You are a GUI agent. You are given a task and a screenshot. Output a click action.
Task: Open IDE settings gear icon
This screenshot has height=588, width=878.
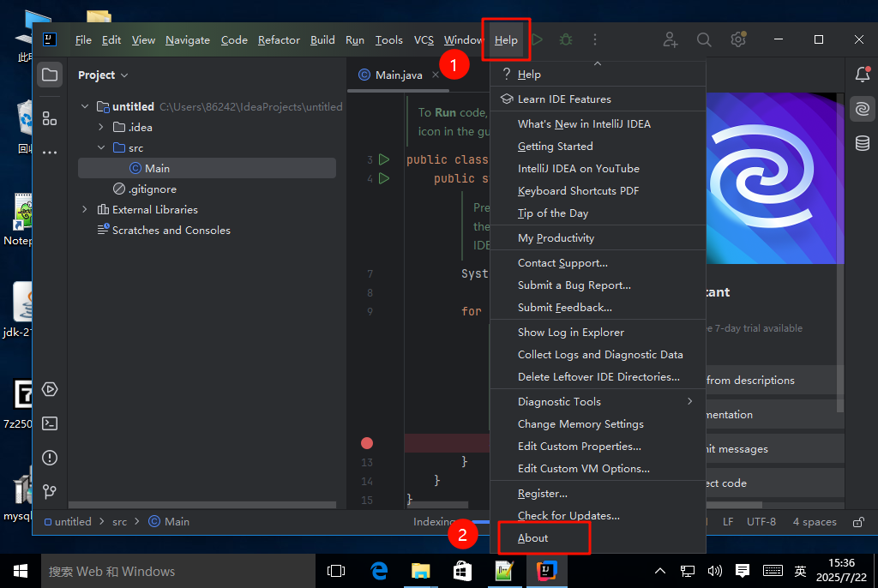(738, 39)
